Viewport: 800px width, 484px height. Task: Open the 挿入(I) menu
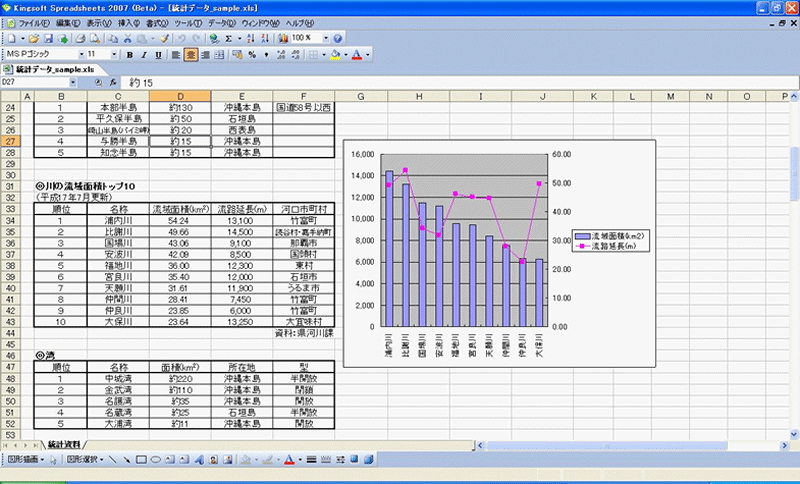(129, 23)
